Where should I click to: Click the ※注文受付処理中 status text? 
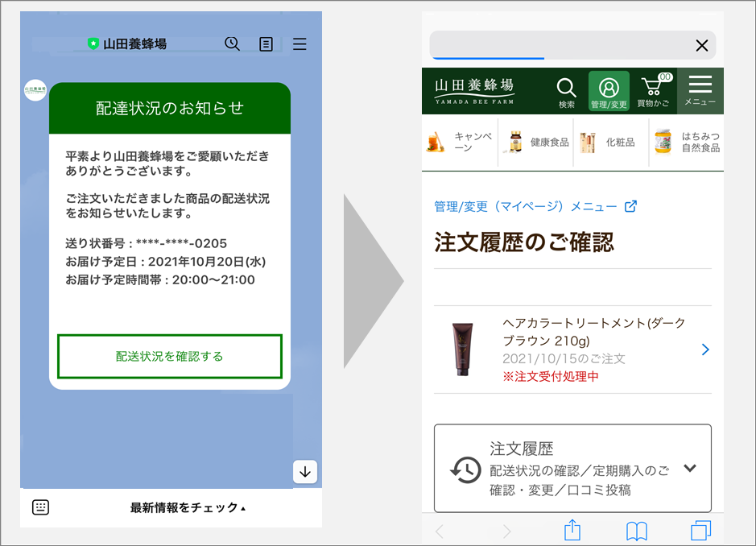coord(551,376)
